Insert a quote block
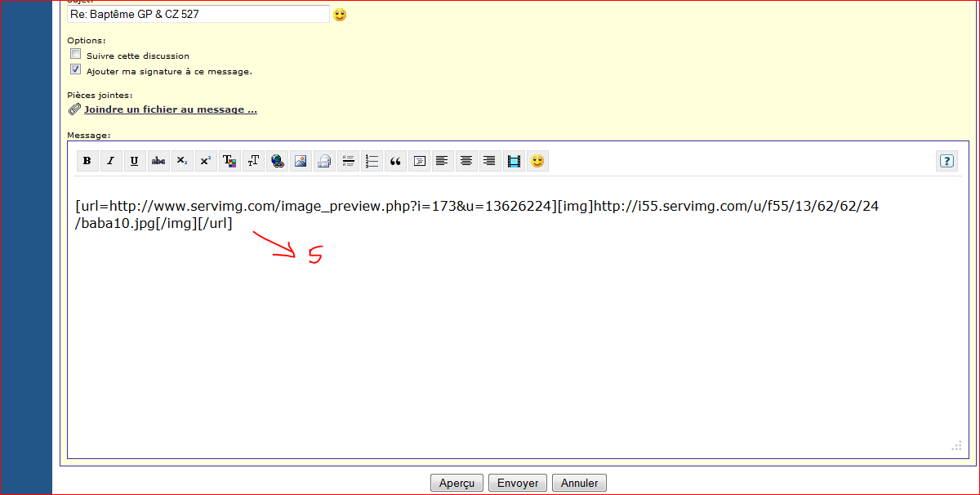 coord(395,161)
